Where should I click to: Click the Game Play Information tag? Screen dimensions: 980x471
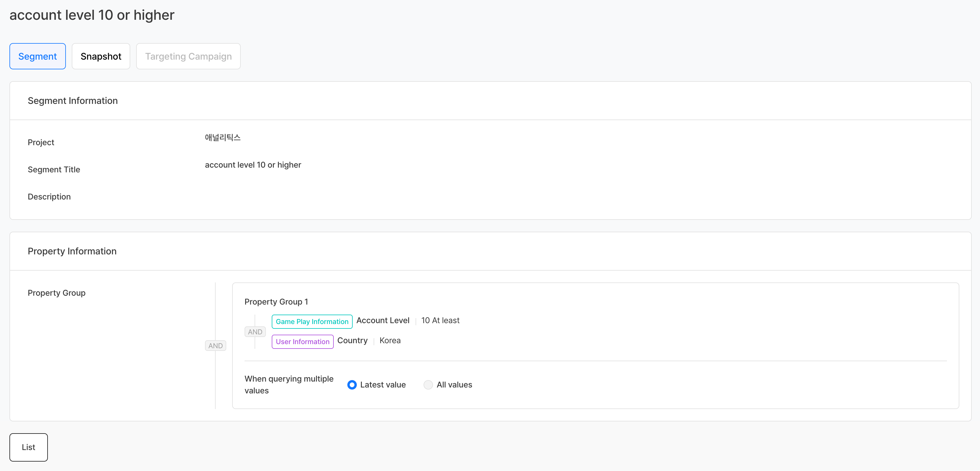click(312, 322)
